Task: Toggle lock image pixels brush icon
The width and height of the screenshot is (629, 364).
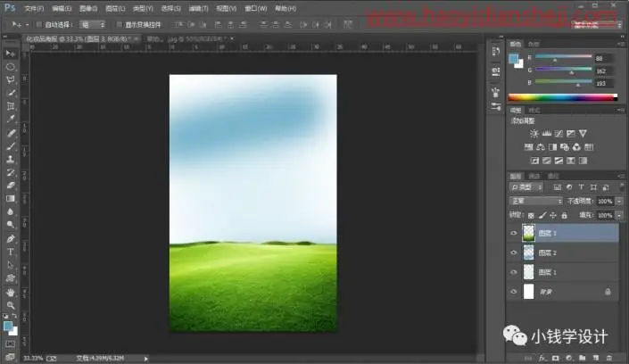Action: coord(542,216)
